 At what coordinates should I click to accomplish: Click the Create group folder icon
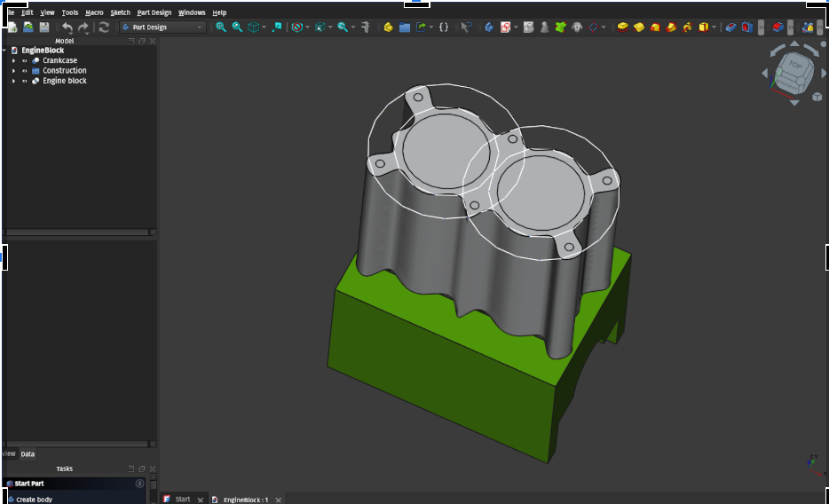pyautogui.click(x=405, y=28)
